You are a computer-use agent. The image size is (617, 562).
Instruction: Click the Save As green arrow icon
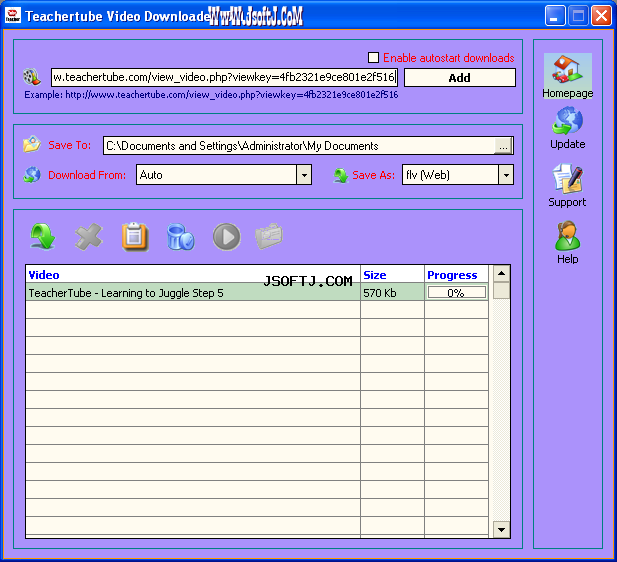pos(341,175)
